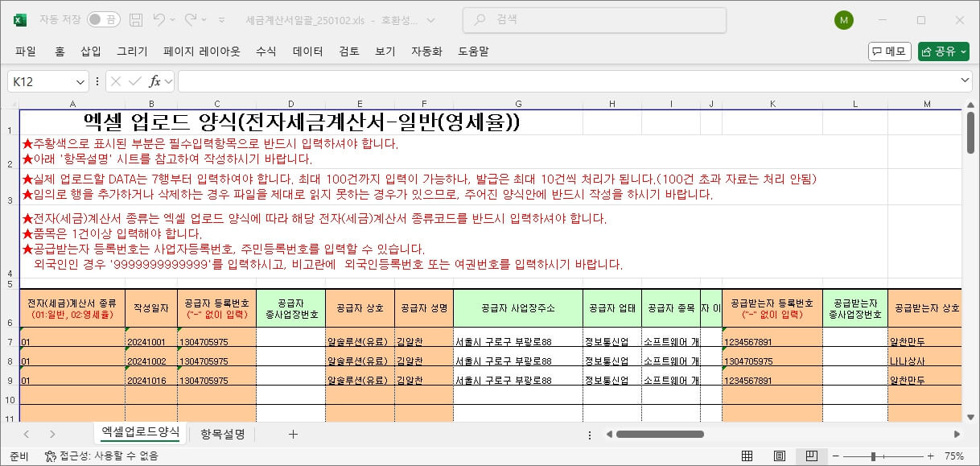Open the 보기 ribbon tab

pyautogui.click(x=385, y=51)
